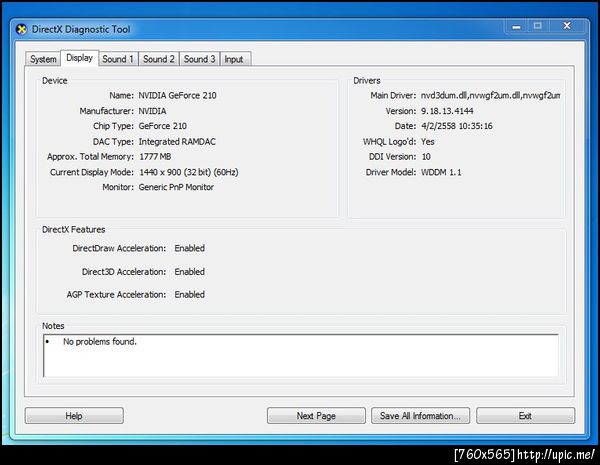Open the Sound 2 tab
This screenshot has width=600, height=465.
(159, 59)
